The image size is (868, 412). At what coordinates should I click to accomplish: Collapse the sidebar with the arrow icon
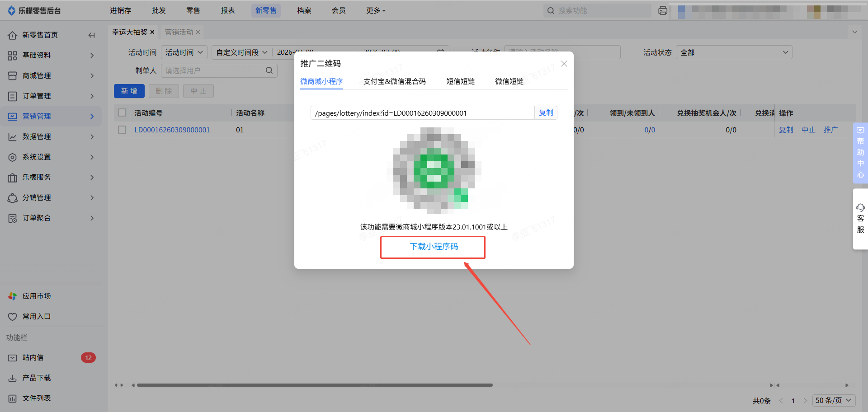(92, 35)
